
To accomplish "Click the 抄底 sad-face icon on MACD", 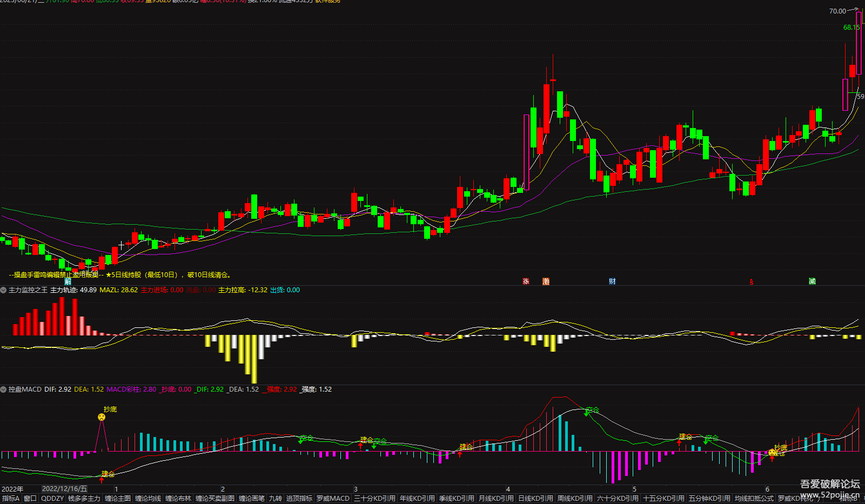I will click(102, 417).
